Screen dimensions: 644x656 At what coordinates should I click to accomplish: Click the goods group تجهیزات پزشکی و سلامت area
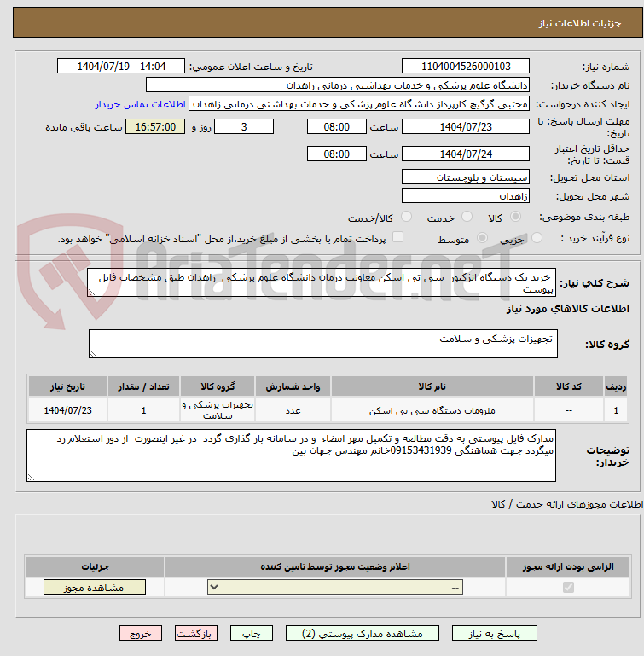point(323,344)
